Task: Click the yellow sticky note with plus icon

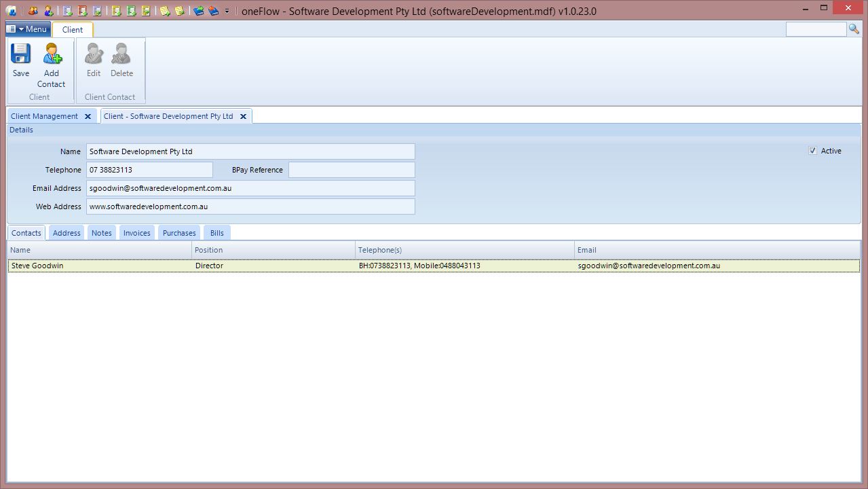Action: click(164, 11)
